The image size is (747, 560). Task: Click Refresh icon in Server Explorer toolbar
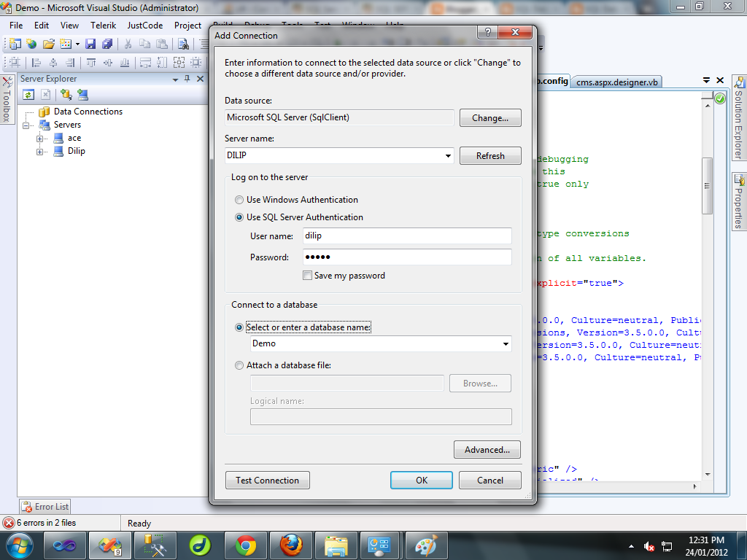(x=28, y=95)
